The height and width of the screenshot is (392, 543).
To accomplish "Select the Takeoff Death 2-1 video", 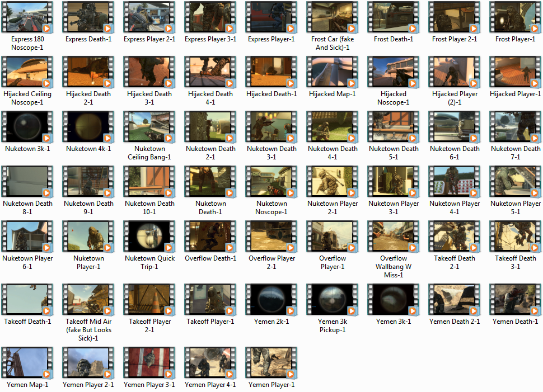I will click(455, 236).
